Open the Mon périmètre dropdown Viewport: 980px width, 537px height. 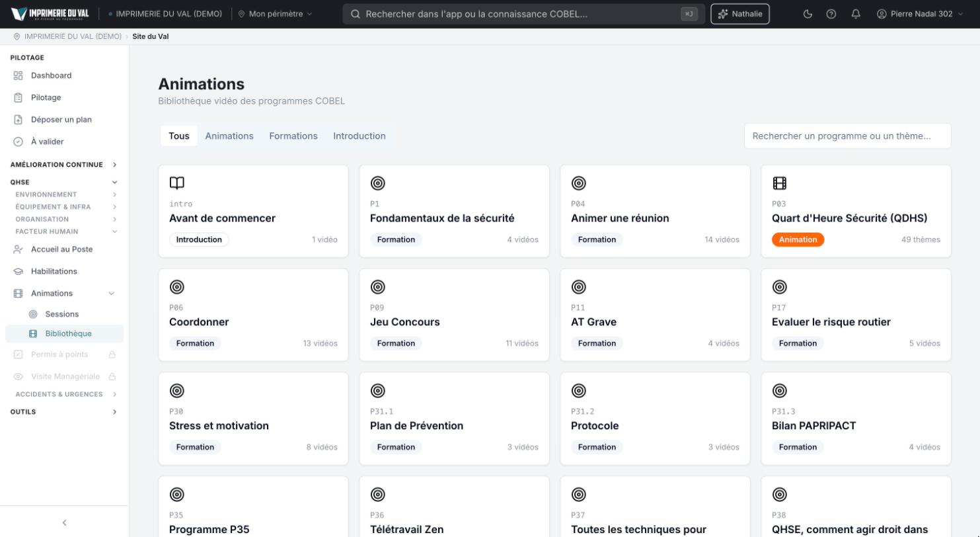point(275,14)
